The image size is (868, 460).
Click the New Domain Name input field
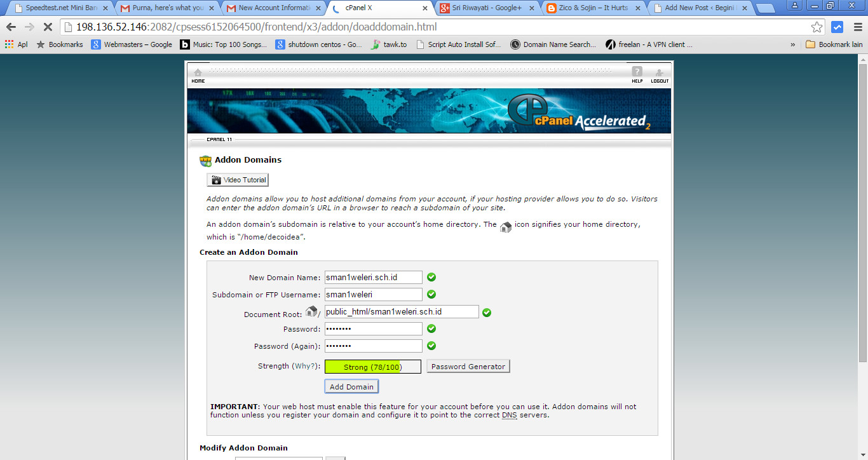click(x=374, y=277)
